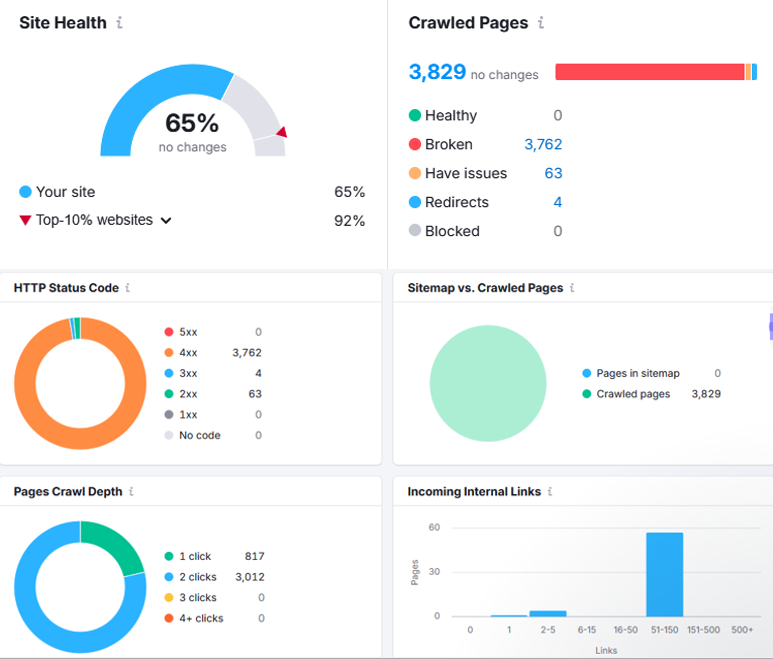Toggle 2xx status code legend entry

click(x=188, y=394)
